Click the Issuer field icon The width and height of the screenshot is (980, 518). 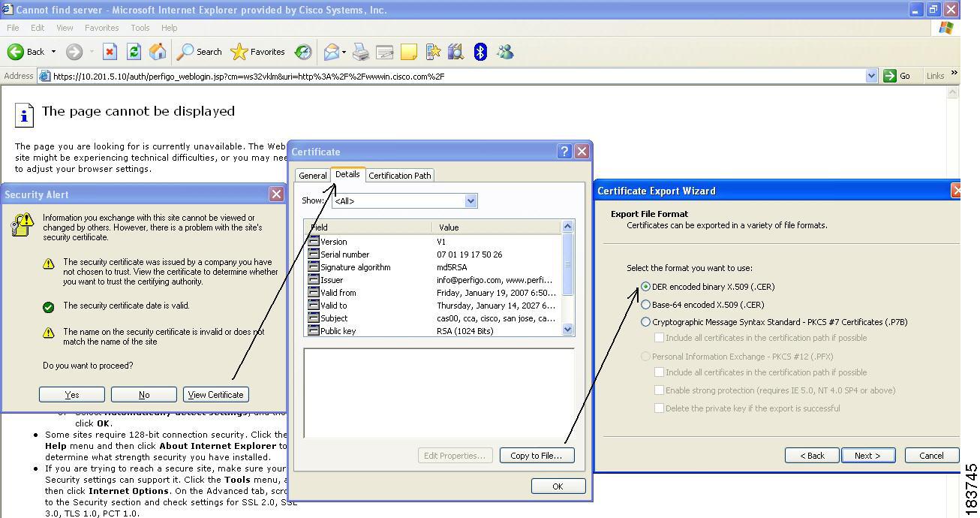point(314,280)
